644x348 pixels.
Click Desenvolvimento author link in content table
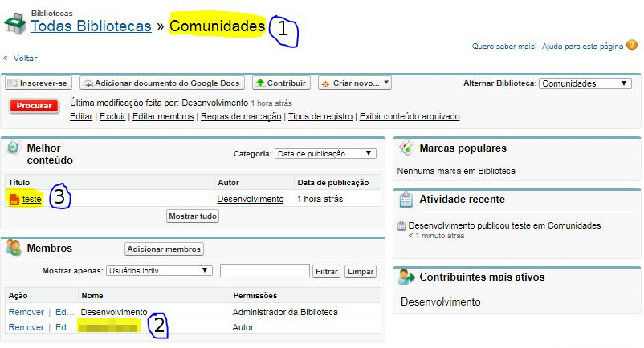click(x=250, y=199)
